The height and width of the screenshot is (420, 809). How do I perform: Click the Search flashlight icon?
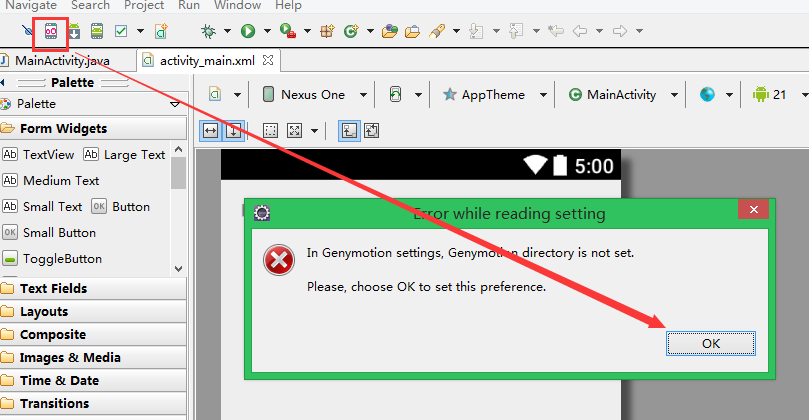(436, 31)
